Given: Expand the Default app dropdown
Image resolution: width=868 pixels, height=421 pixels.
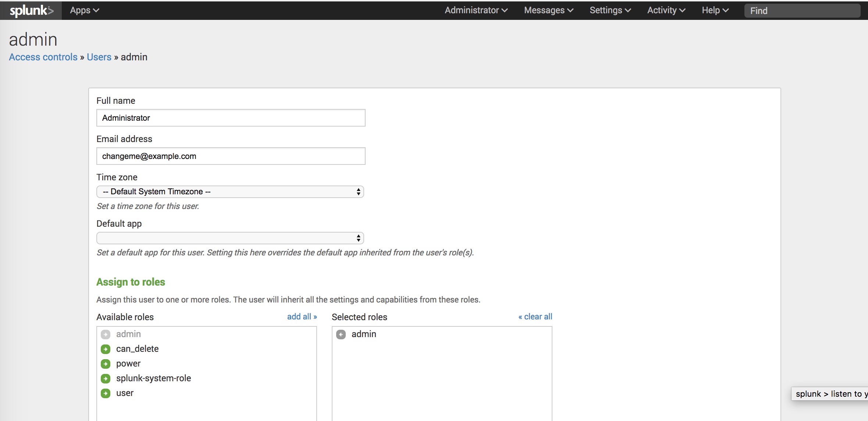Looking at the screenshot, I should [x=230, y=238].
